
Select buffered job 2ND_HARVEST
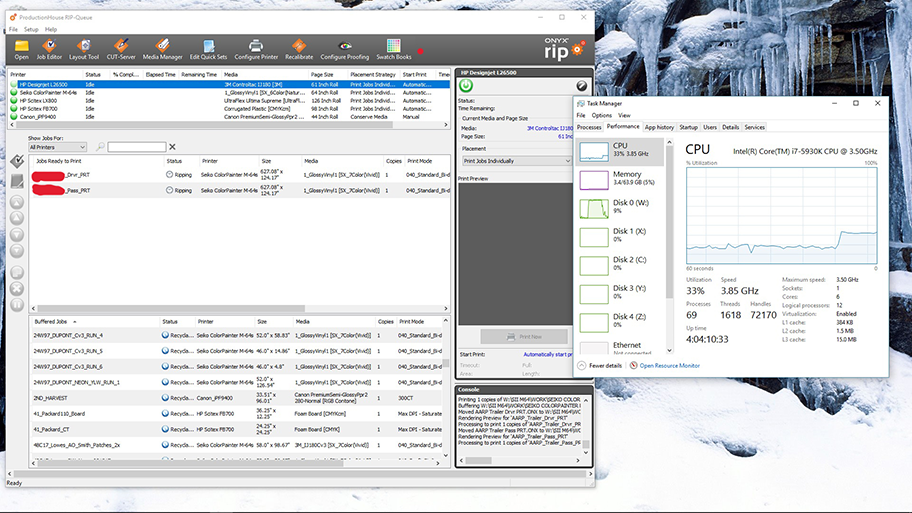coord(237,398)
